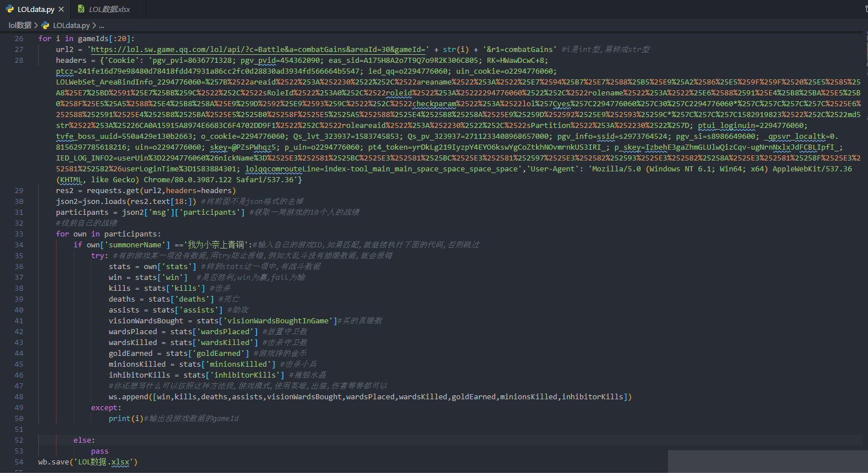Click 'visionWardsBoughtInGame' key string

(278, 320)
